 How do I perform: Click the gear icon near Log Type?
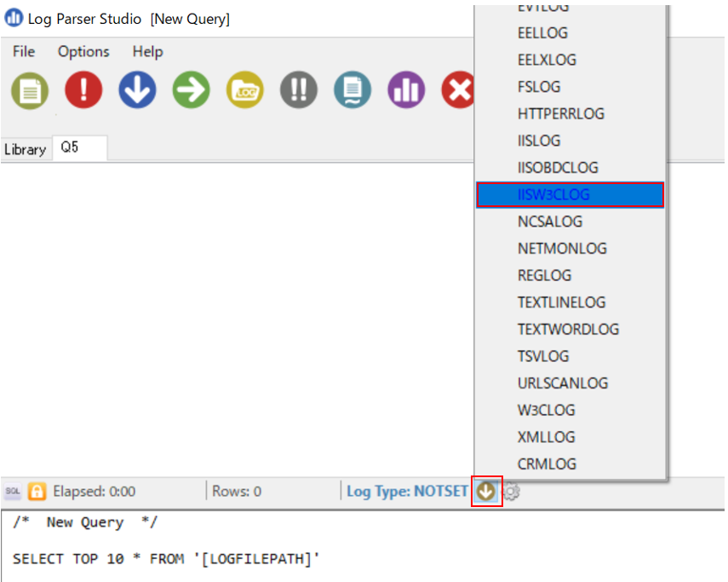513,492
